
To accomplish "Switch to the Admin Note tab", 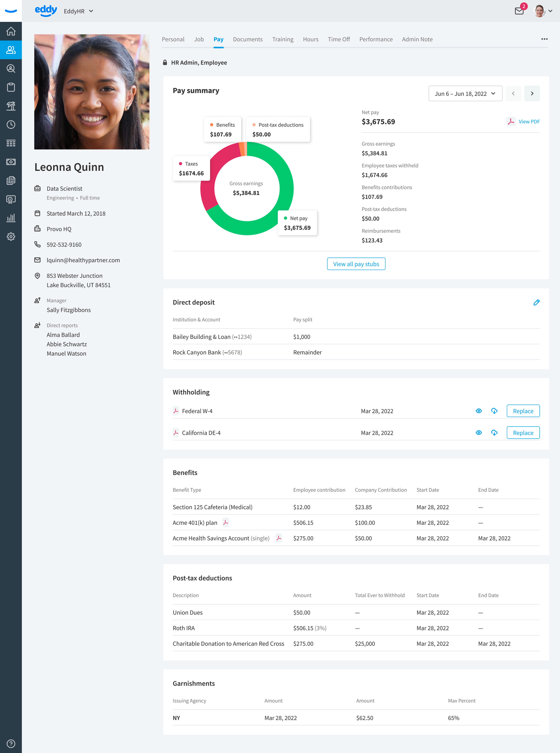I will coord(417,39).
